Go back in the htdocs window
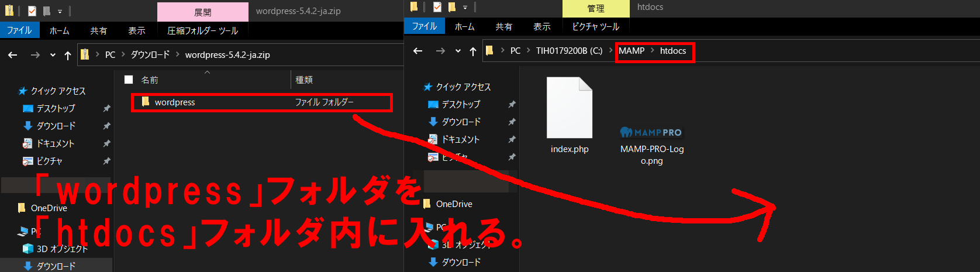The height and width of the screenshot is (272, 980). click(417, 51)
